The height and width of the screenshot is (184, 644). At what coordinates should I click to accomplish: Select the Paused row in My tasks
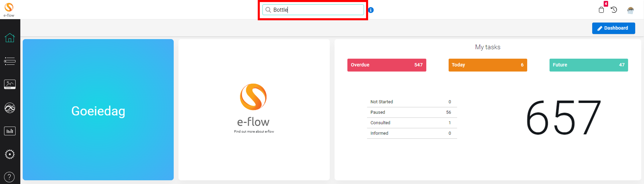pyautogui.click(x=412, y=112)
